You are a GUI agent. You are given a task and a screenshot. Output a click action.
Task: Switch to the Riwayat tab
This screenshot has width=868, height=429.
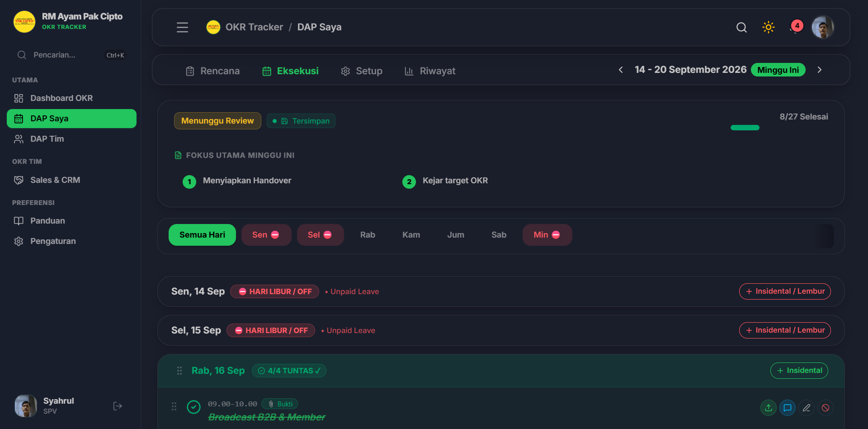430,71
